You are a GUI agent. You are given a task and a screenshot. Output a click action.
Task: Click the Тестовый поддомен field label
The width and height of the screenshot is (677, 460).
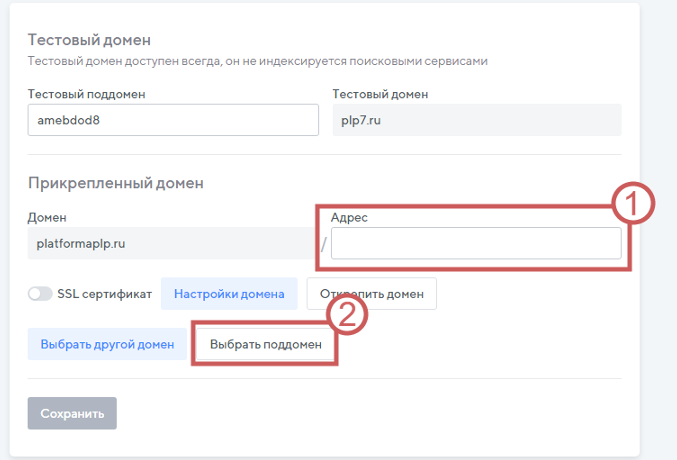tap(88, 94)
